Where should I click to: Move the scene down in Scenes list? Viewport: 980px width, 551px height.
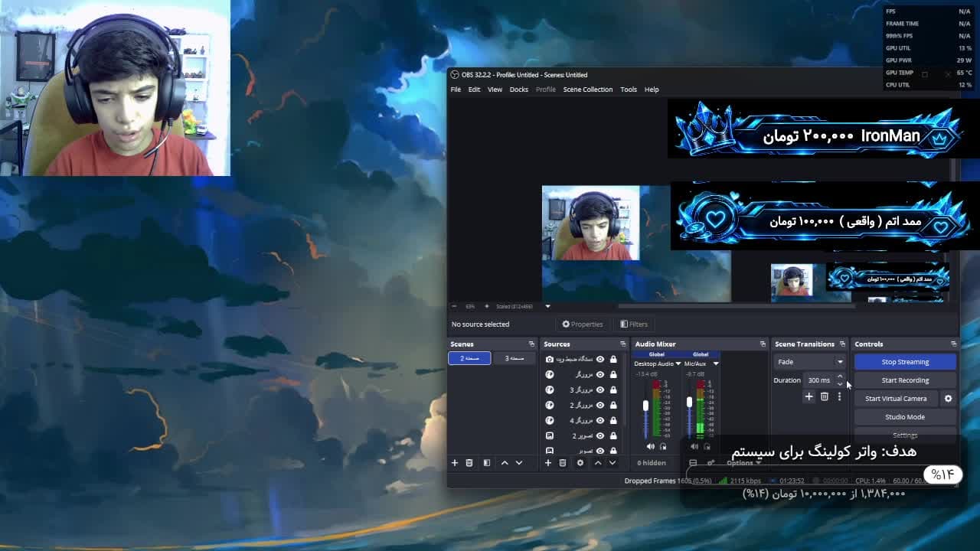coord(519,463)
